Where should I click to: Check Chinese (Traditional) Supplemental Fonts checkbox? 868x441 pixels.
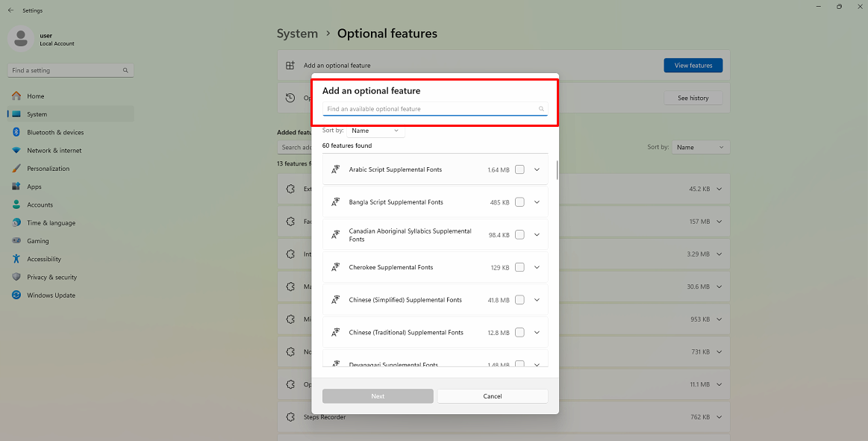(519, 333)
